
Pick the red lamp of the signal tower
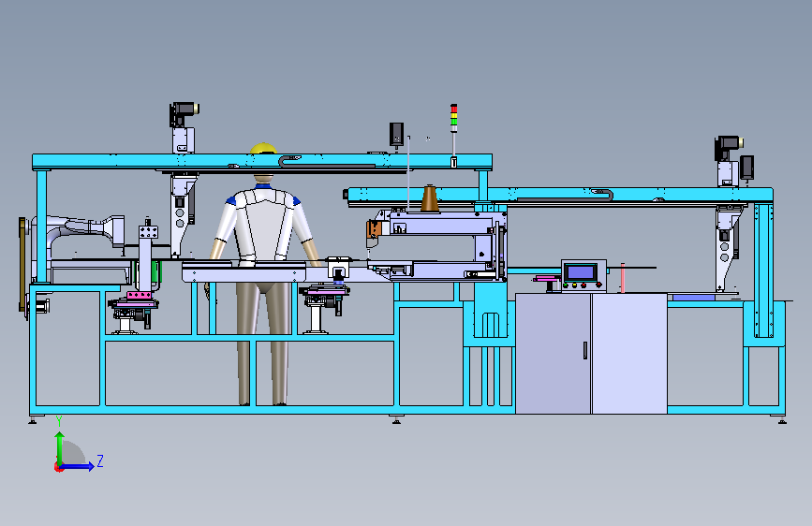tap(453, 109)
